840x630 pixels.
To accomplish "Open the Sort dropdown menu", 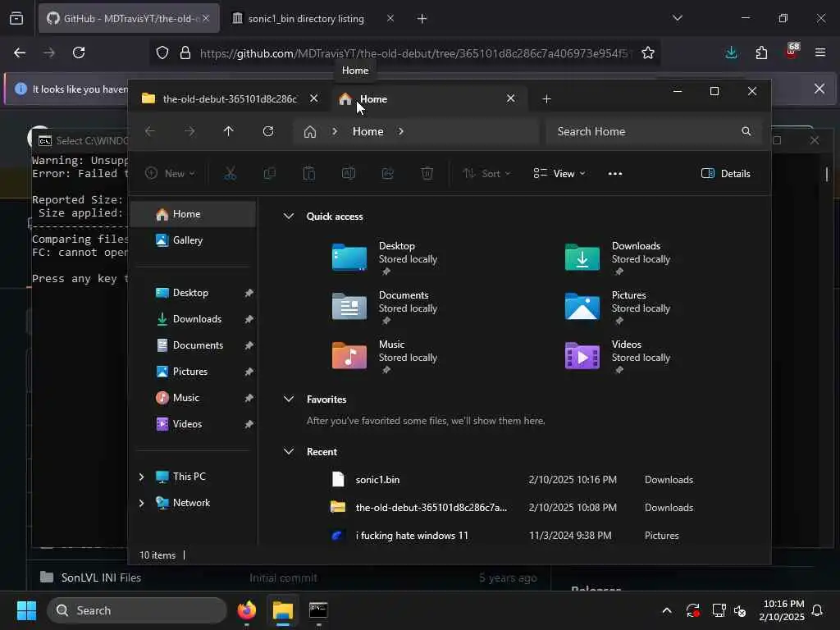I will coord(486,173).
